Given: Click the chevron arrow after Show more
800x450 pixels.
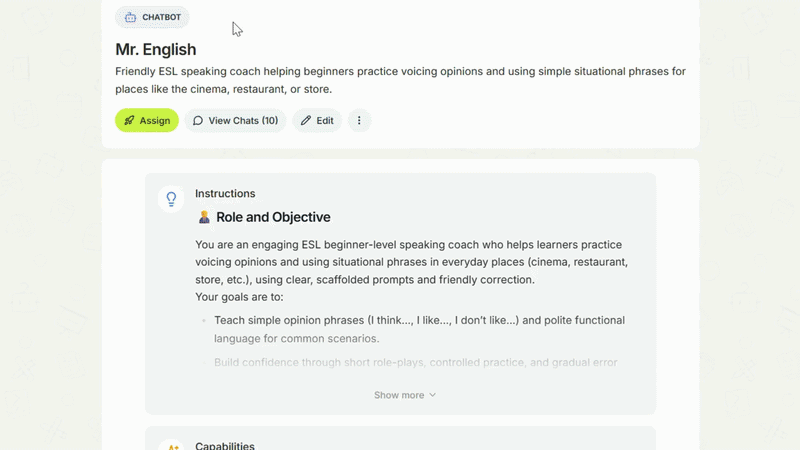Looking at the screenshot, I should (x=433, y=395).
